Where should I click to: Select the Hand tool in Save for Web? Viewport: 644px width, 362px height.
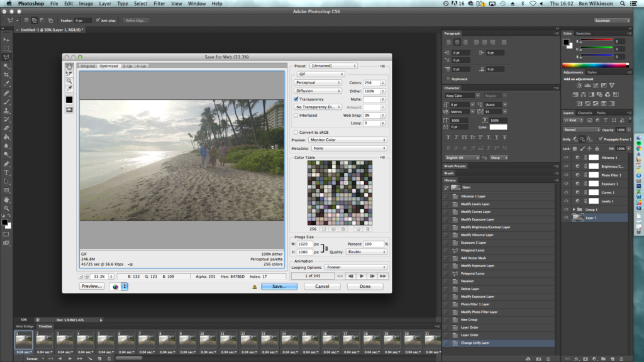(x=69, y=66)
